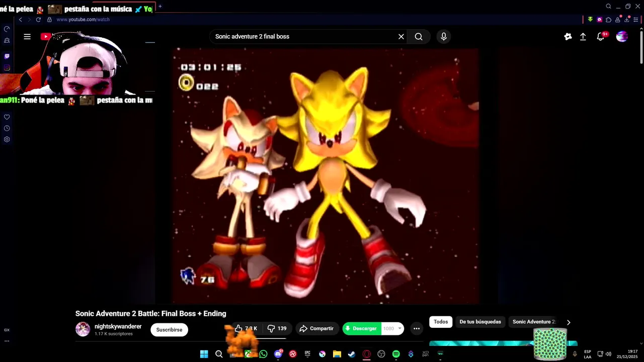Screen dimensions: 644x362
Task: Open the nightskywanderer channel name link
Action: point(118,326)
